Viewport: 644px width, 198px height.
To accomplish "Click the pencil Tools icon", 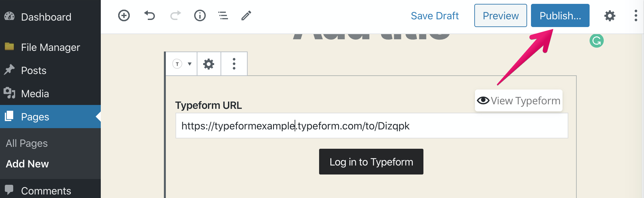I will click(x=246, y=15).
